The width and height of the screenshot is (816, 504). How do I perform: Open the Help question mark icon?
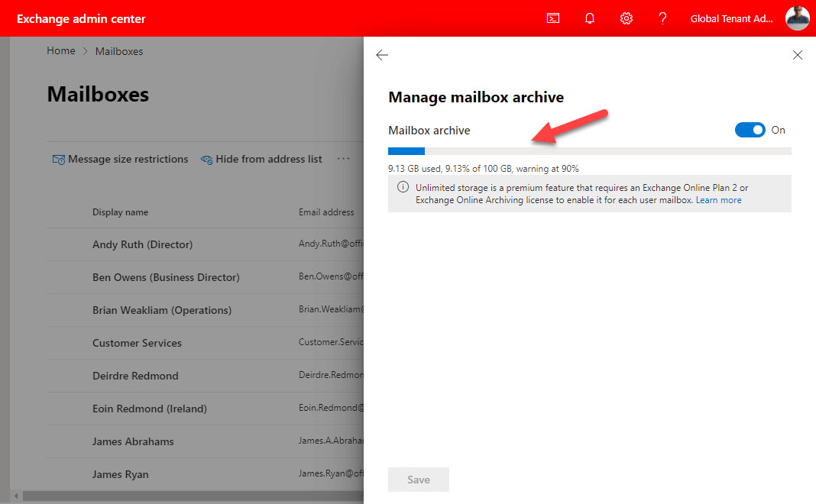[662, 18]
